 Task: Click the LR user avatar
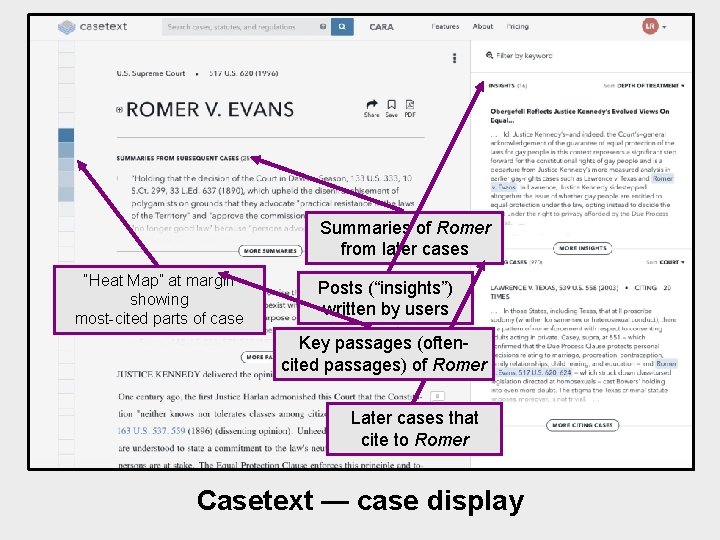pos(650,26)
